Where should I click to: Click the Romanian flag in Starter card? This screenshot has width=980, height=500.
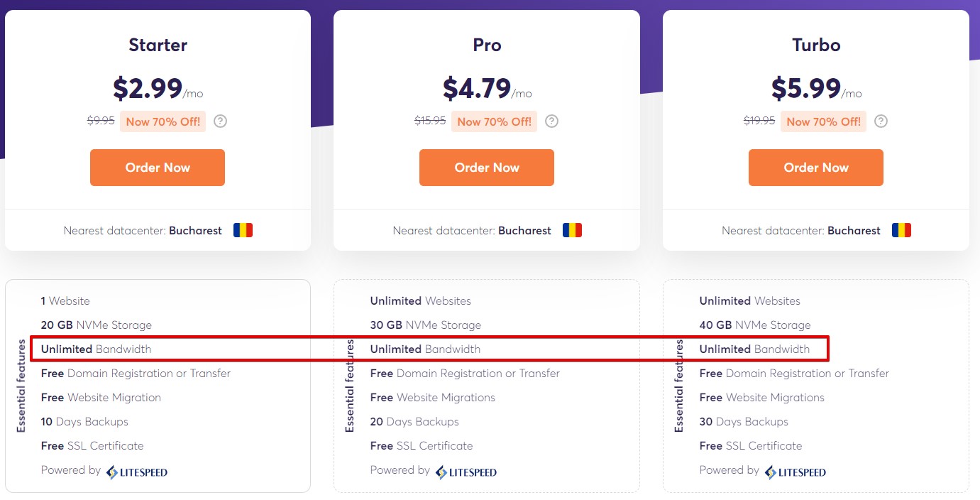[x=243, y=230]
